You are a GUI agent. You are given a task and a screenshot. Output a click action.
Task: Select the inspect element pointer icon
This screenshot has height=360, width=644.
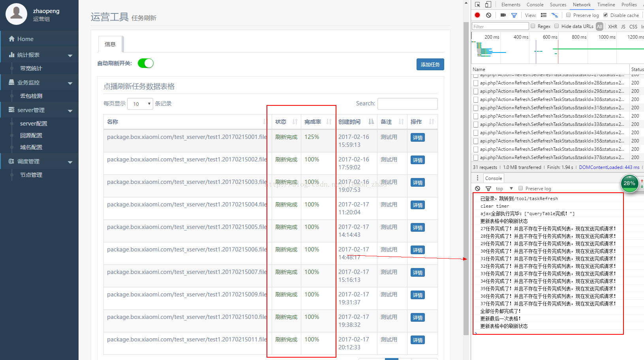(478, 4)
